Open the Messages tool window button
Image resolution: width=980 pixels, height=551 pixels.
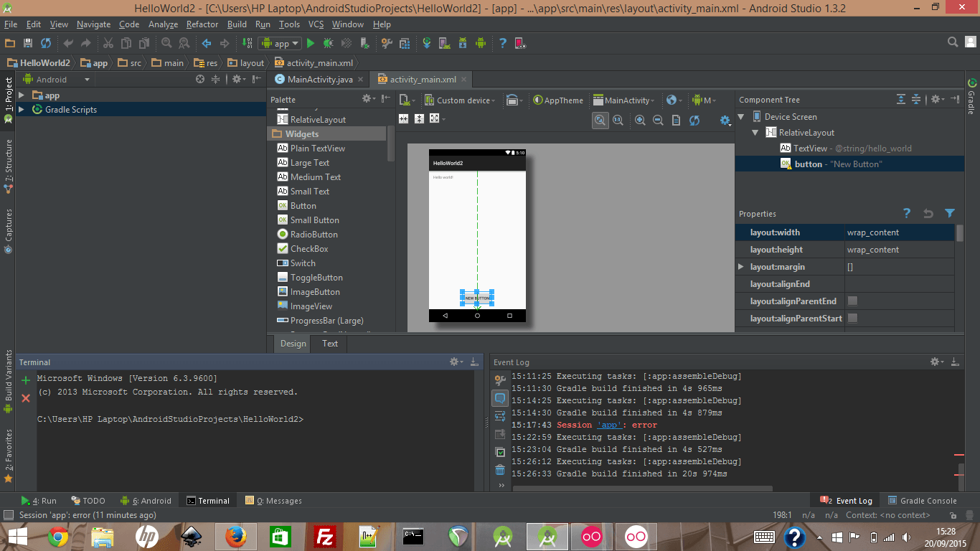pos(273,500)
